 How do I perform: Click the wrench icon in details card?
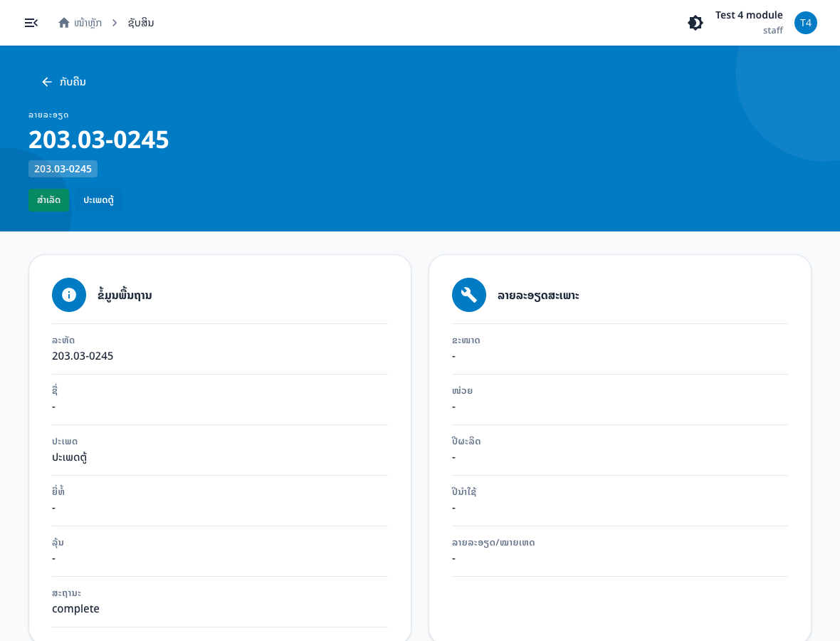[x=468, y=295]
